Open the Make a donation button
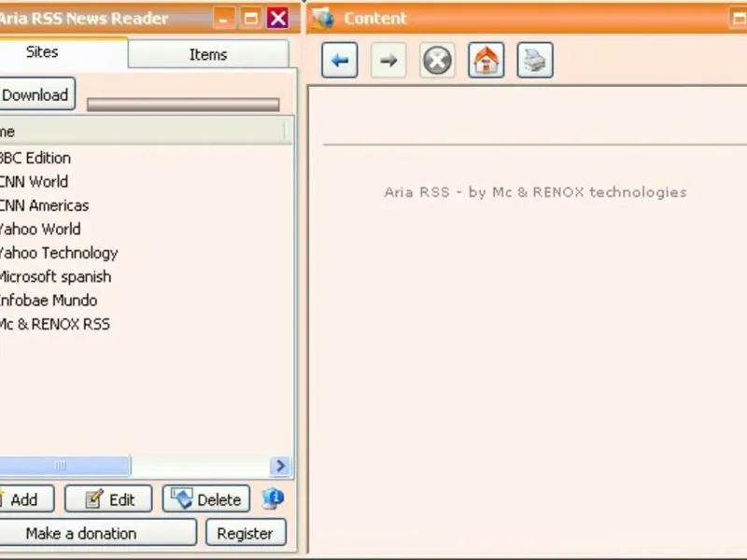The width and height of the screenshot is (747, 560). click(97, 533)
